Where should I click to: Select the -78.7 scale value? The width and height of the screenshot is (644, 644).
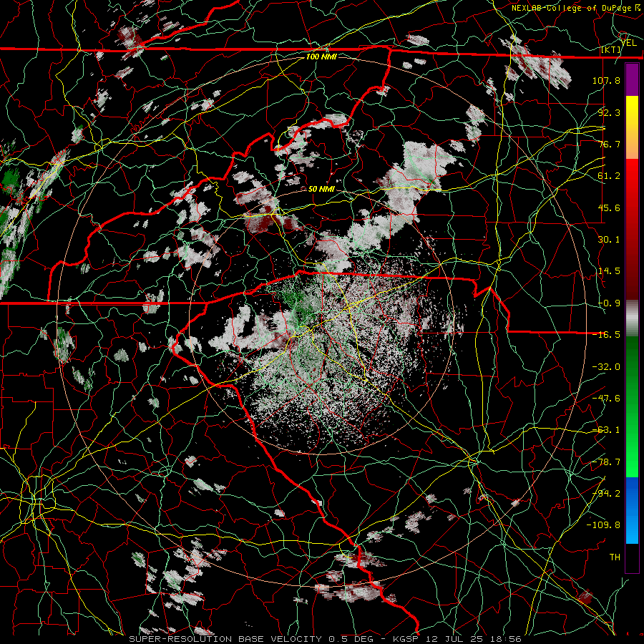click(x=606, y=462)
